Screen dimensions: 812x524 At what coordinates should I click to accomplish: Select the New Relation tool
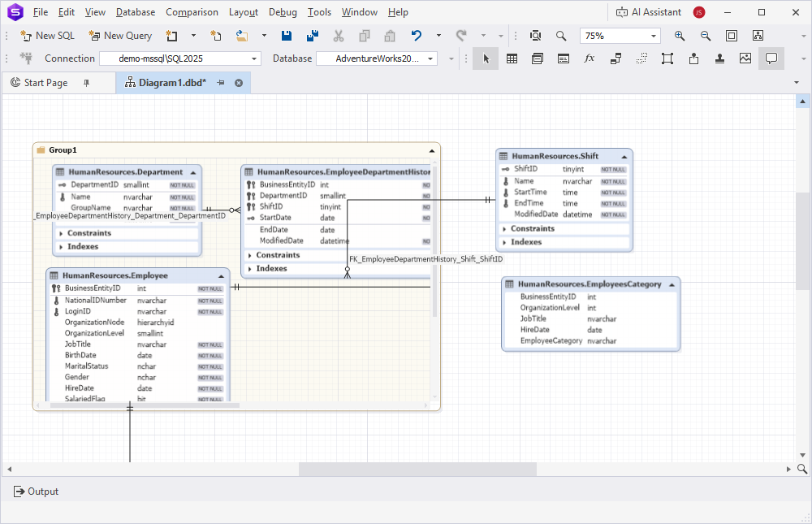(615, 58)
